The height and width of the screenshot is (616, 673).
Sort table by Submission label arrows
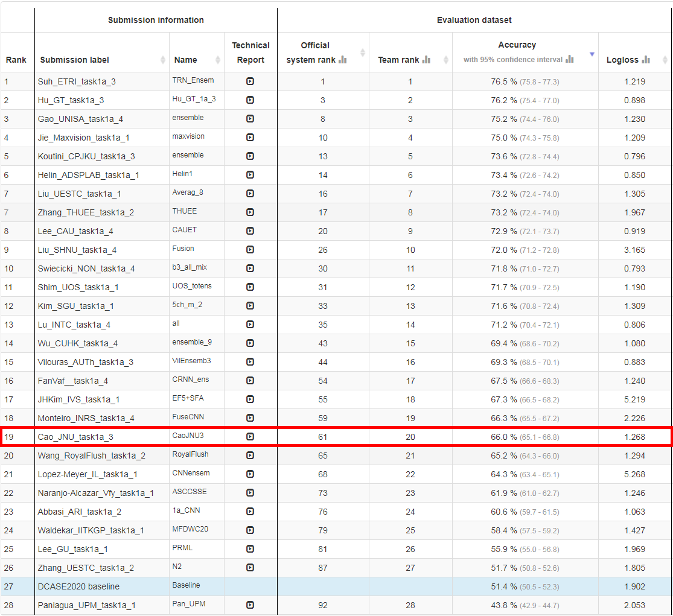tap(163, 60)
